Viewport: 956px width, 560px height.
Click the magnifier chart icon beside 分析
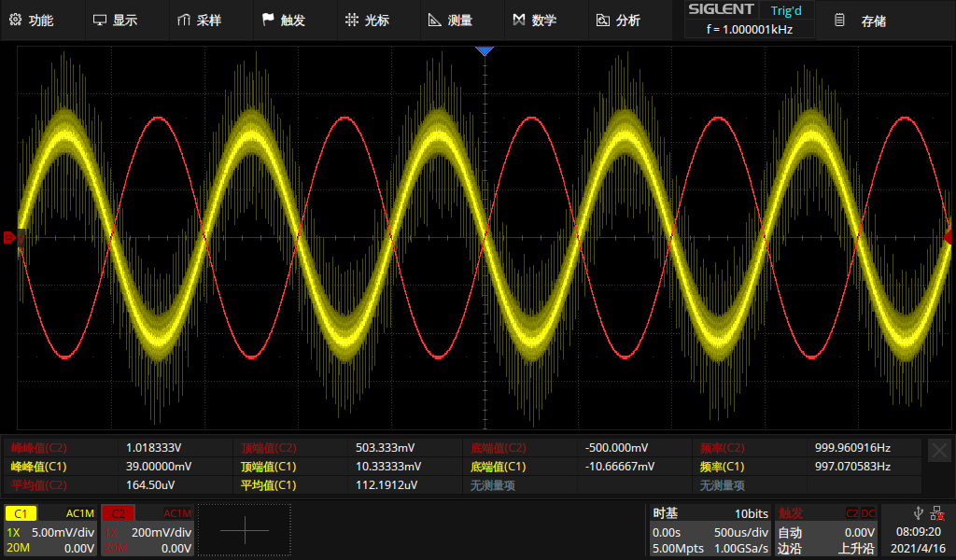click(x=602, y=21)
